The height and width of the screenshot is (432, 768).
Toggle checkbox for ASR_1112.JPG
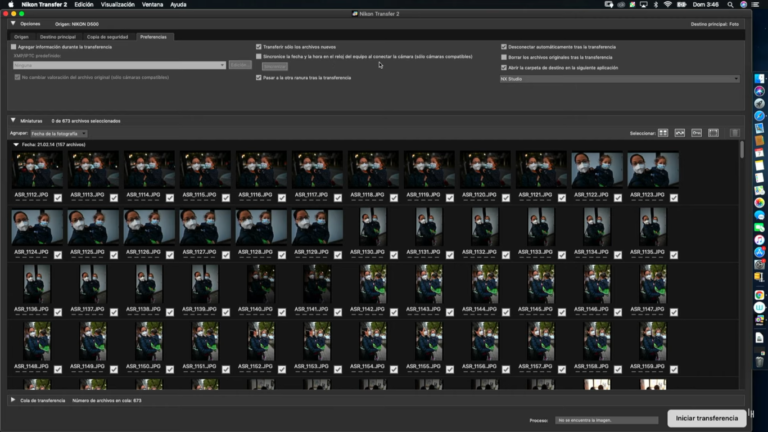[58, 198]
